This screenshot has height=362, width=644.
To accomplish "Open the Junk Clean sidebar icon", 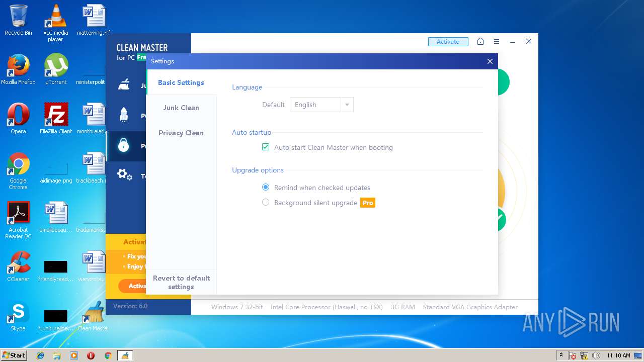I will 124,84.
